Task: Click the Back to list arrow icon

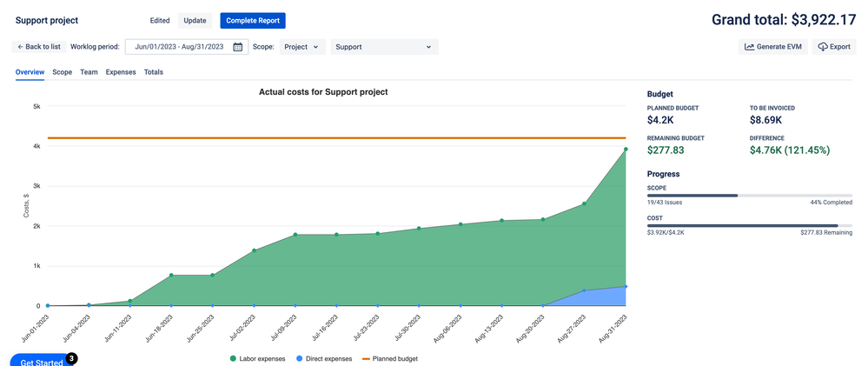Action: point(21,47)
